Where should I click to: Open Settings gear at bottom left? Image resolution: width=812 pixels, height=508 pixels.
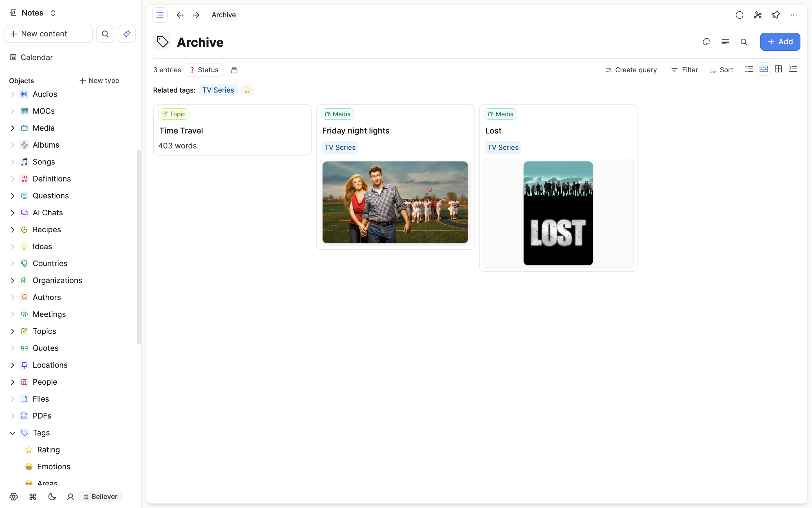click(x=14, y=497)
